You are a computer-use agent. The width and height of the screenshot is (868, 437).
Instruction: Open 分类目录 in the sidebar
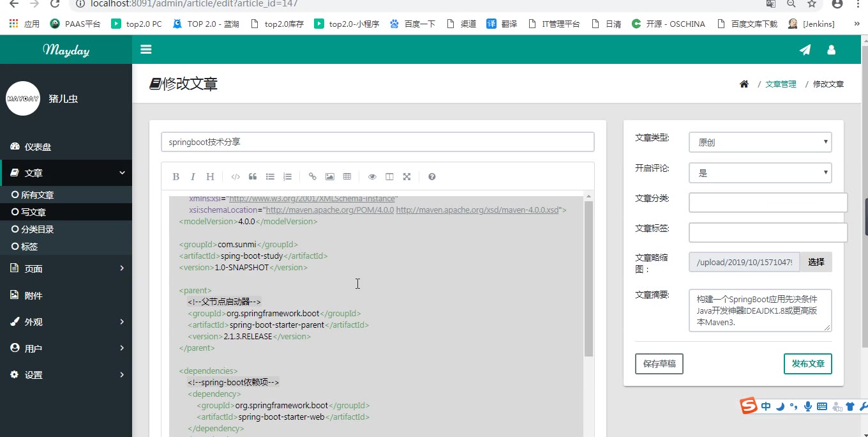pyautogui.click(x=66, y=229)
